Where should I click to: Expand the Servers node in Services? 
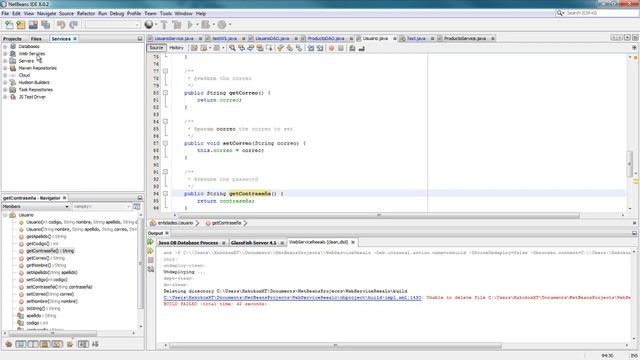[x=5, y=61]
